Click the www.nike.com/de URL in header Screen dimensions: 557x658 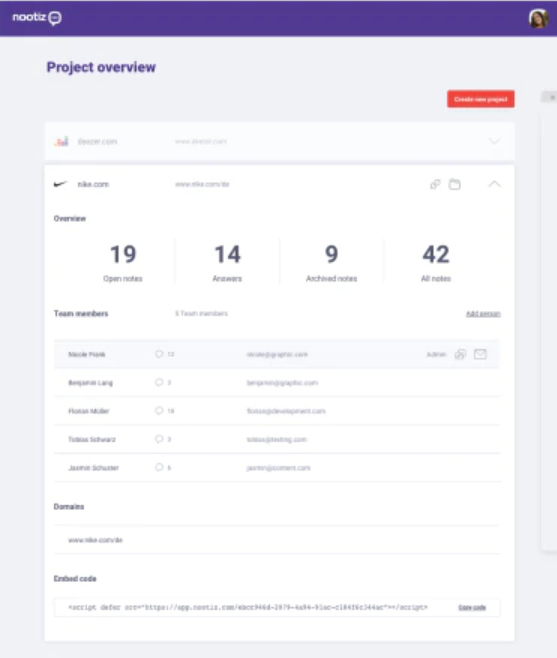tap(202, 184)
